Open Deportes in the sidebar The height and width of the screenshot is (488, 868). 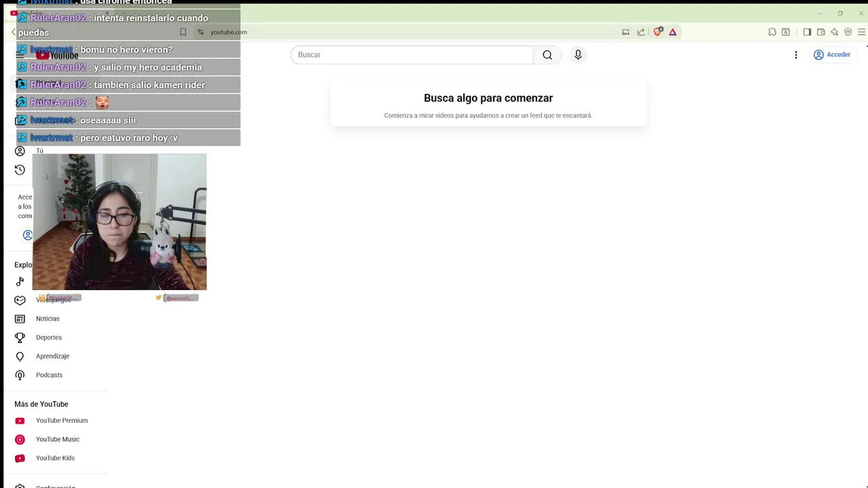[49, 338]
